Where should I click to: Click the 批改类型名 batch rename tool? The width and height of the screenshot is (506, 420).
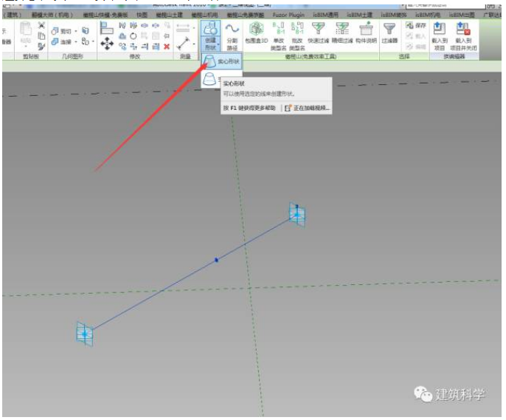tap(297, 36)
